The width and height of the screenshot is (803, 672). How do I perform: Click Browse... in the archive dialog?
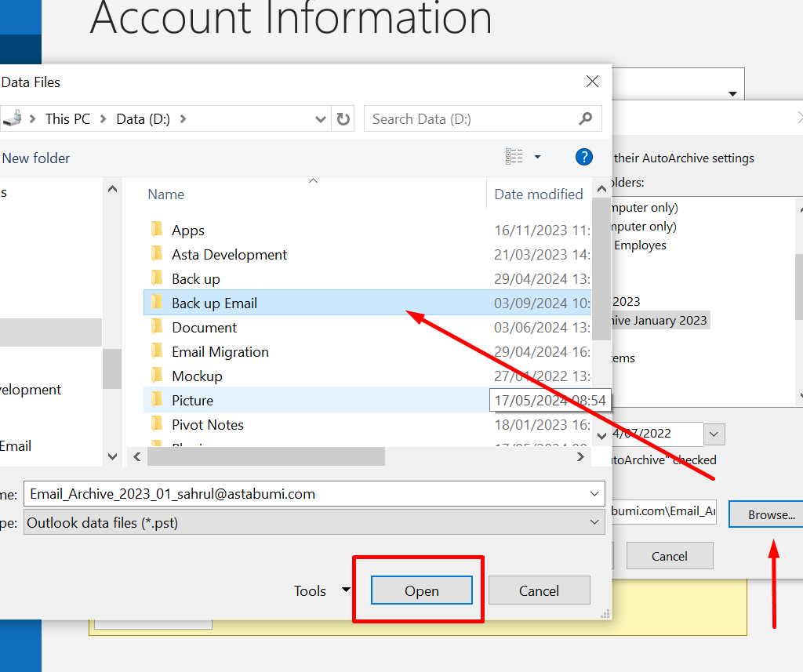coord(770,514)
